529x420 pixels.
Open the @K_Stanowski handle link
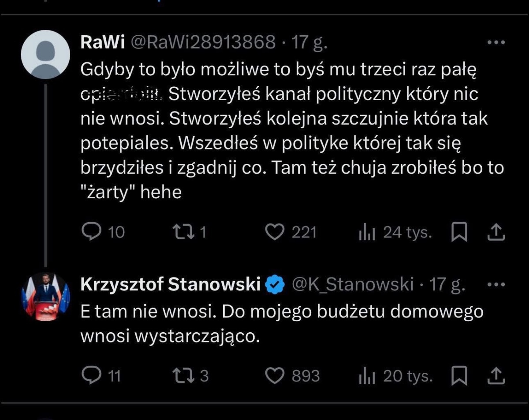pos(353,285)
